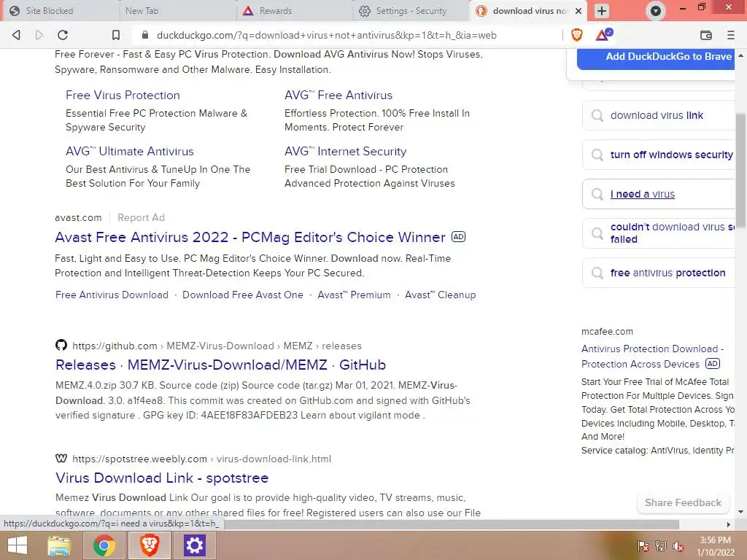Viewport: 747px width, 560px height.
Task: Click the scroll down arrow
Action: coord(740,512)
